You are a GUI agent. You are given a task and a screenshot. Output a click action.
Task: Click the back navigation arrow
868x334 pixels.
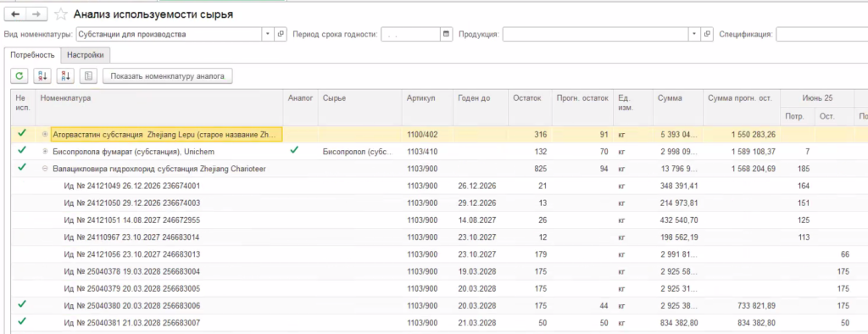15,14
